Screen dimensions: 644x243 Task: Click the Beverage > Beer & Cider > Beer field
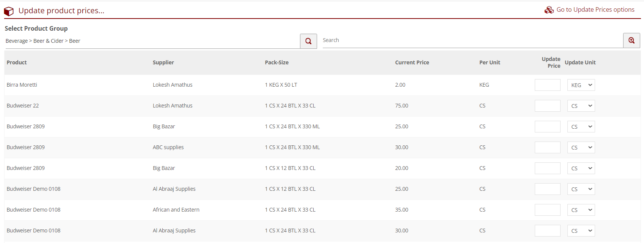pos(152,41)
